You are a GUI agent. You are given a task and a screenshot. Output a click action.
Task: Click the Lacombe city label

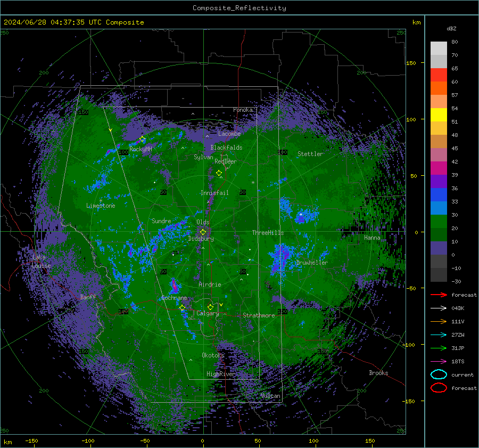[x=229, y=134]
